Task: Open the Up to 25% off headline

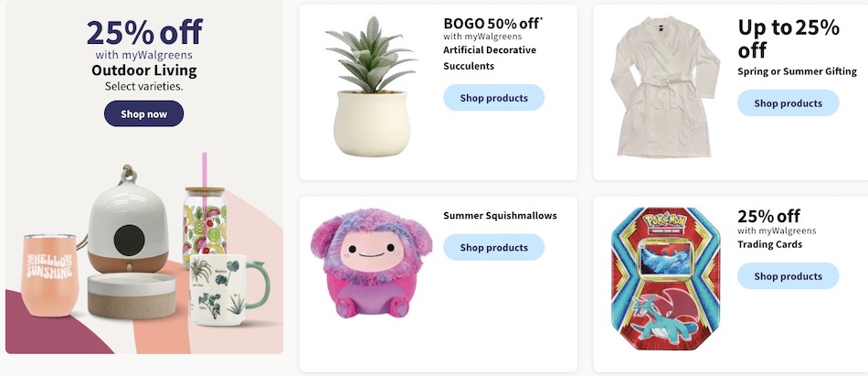Action: [x=788, y=38]
